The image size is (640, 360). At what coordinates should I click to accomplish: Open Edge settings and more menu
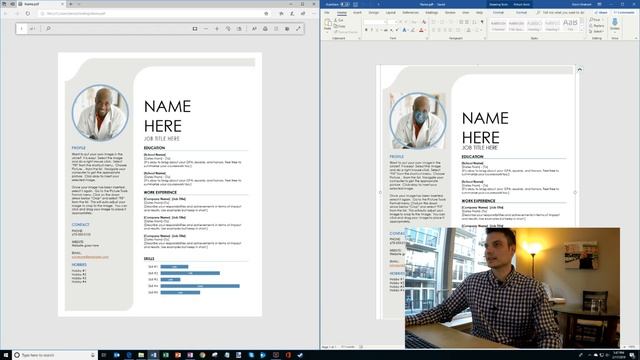313,13
